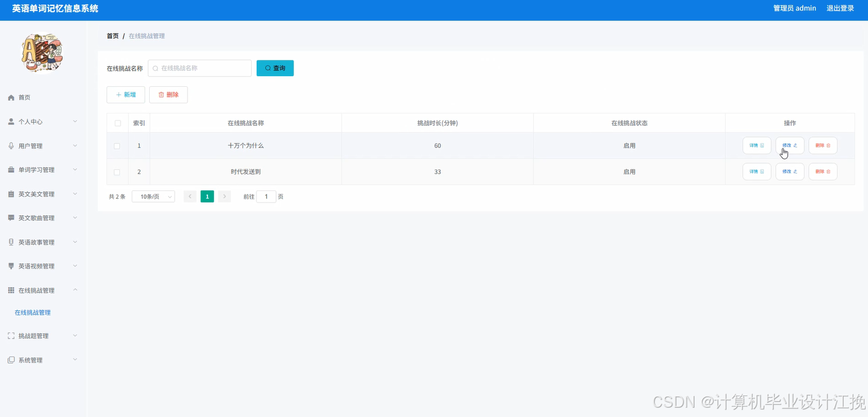Click the 在线挑战名称 column header
This screenshot has width=868, height=417.
(x=246, y=123)
